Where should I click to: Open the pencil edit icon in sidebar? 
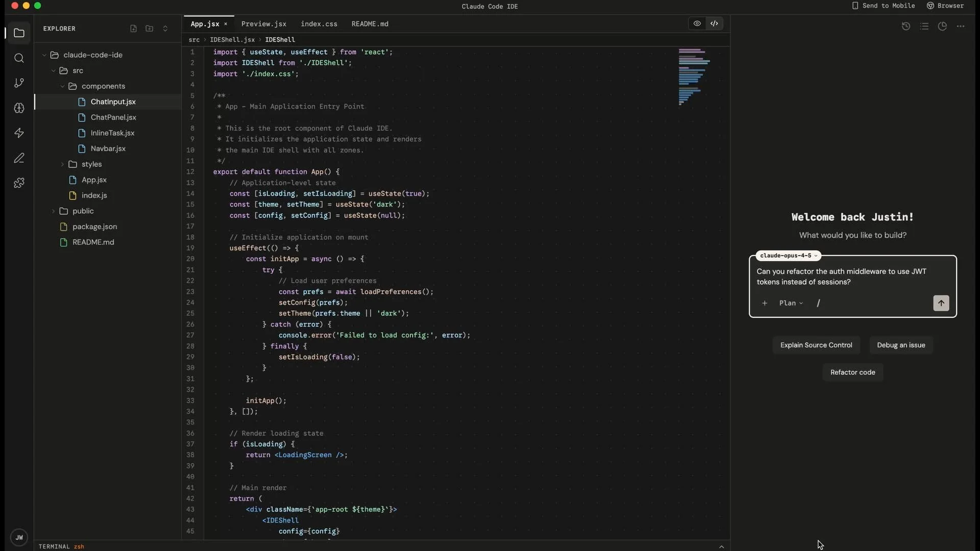(x=19, y=158)
